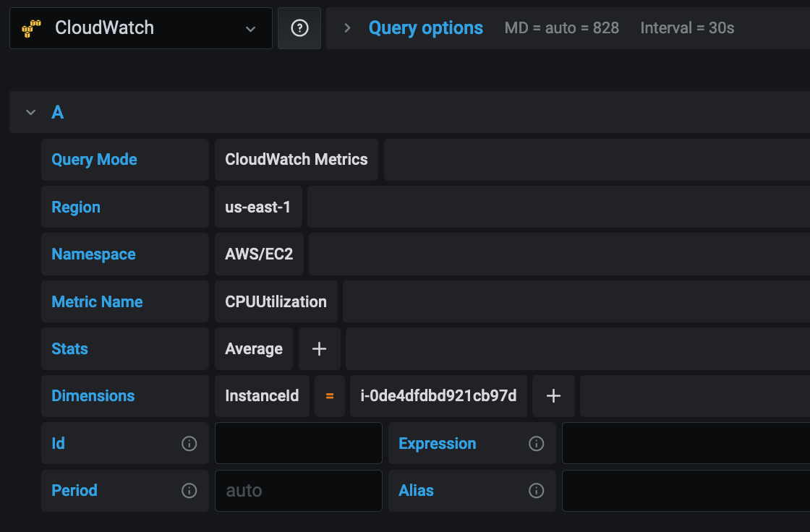Screen dimensions: 810x532
Task: Click the CloudWatch logo icon
Action: (32, 28)
